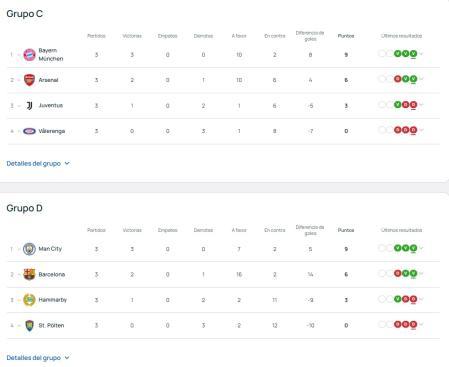
Task: Click the Vålerenga club crest
Action: coord(29,131)
